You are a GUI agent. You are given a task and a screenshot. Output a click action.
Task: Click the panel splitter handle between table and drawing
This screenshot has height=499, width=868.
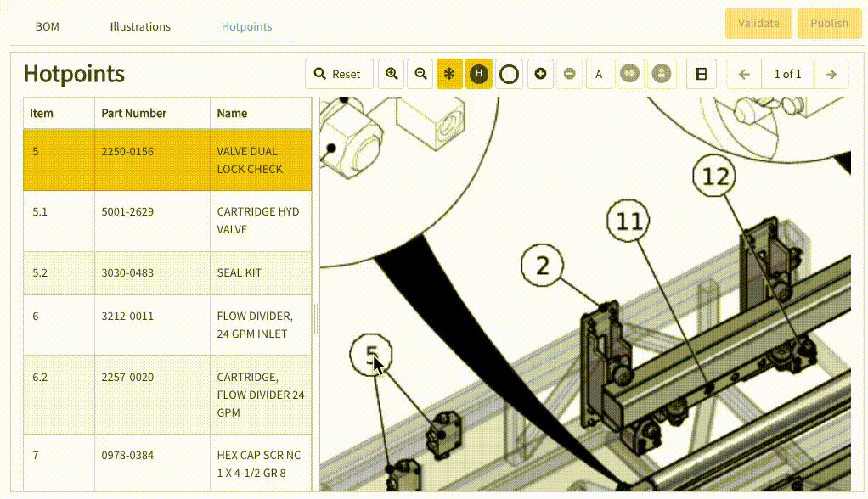[x=316, y=320]
